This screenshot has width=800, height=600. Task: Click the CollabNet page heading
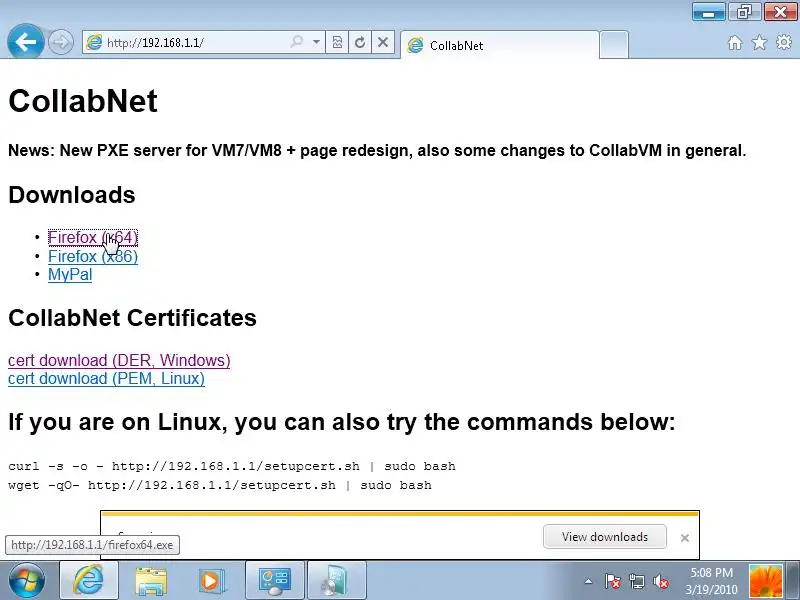click(x=83, y=101)
